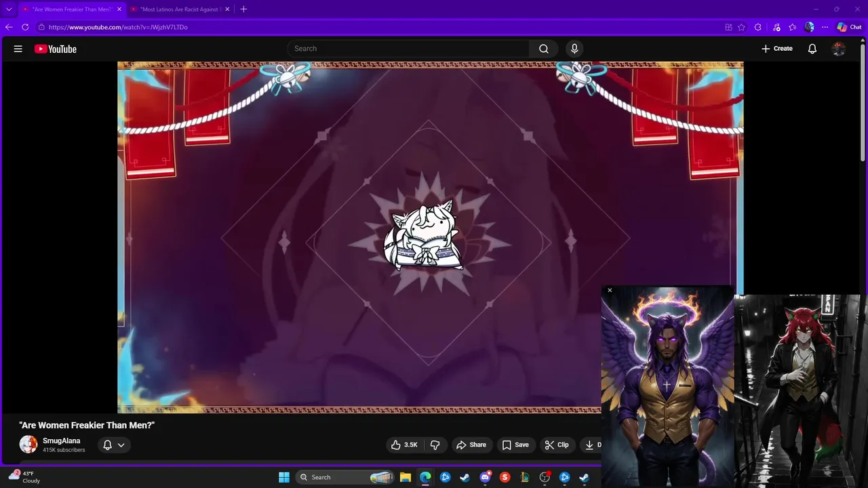
Task: Close the "Are Women Freakier Than Men?" tab
Action: [119, 9]
